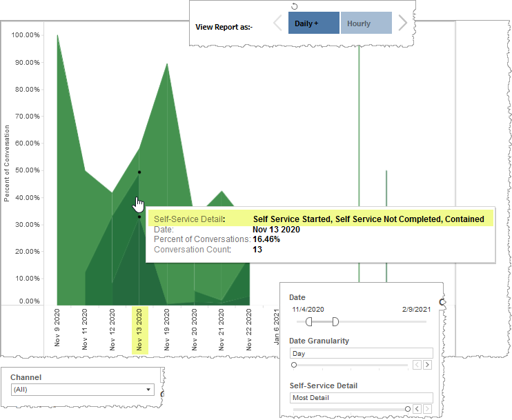Viewport: 512px width, 420px height.
Task: Click Date Granularity previous step arrow
Action: [x=417, y=365]
